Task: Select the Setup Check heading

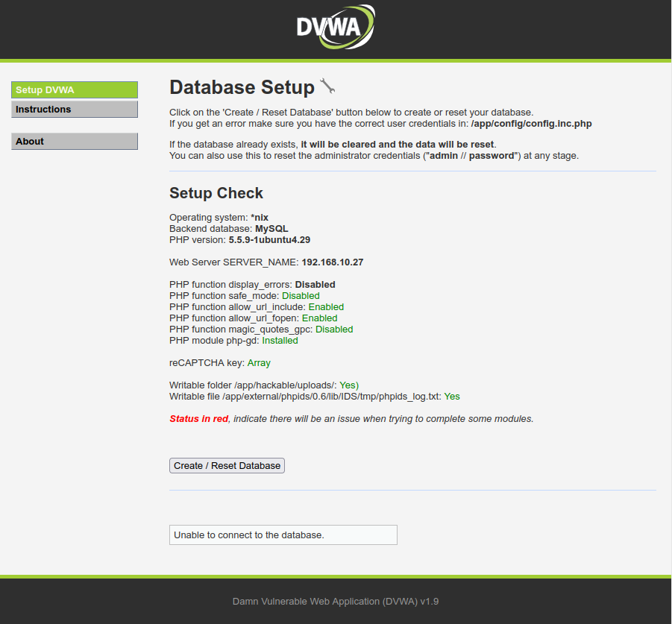Action: 216,193
